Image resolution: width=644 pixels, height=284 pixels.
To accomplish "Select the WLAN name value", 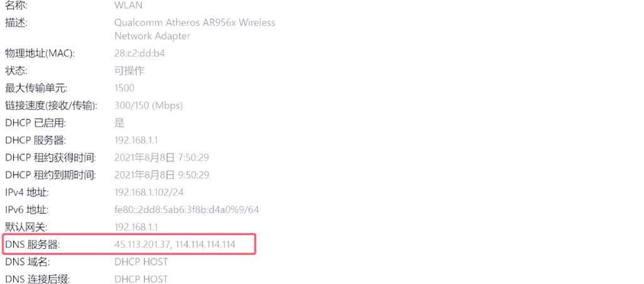I will point(128,6).
